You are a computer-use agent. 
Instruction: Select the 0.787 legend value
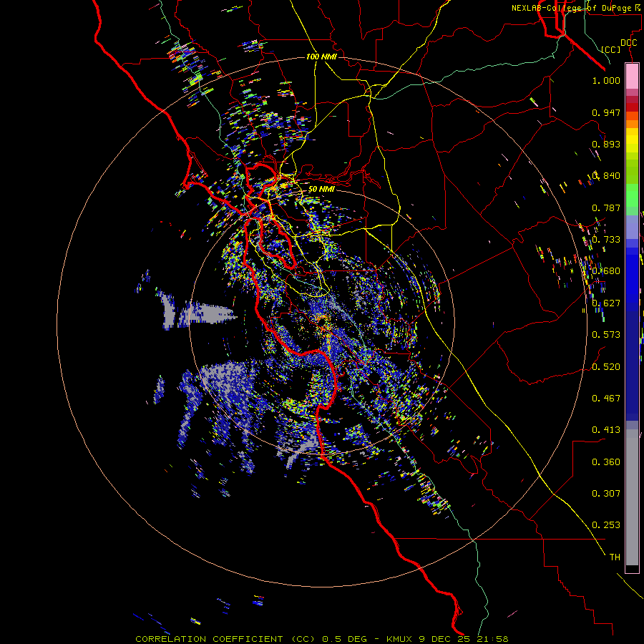(606, 208)
